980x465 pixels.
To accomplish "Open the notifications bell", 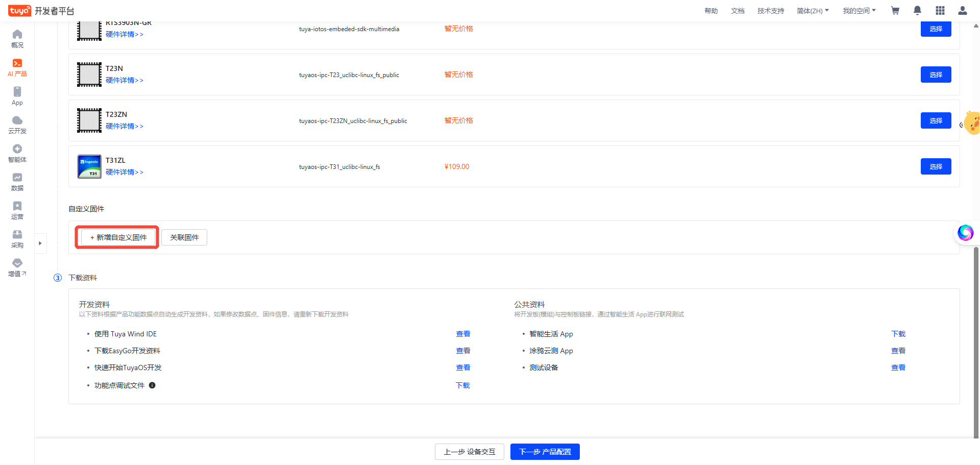I will point(917,11).
